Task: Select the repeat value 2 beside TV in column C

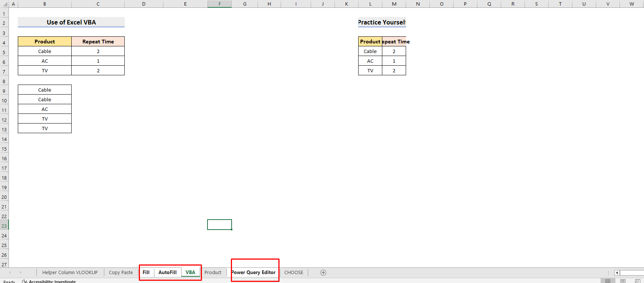Action: coord(98,70)
